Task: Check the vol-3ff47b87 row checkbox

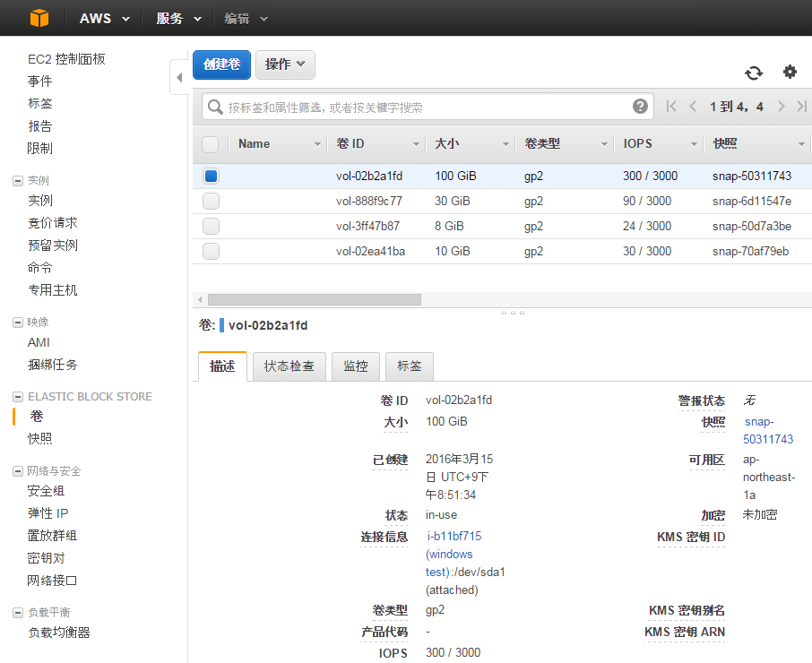Action: (x=211, y=226)
